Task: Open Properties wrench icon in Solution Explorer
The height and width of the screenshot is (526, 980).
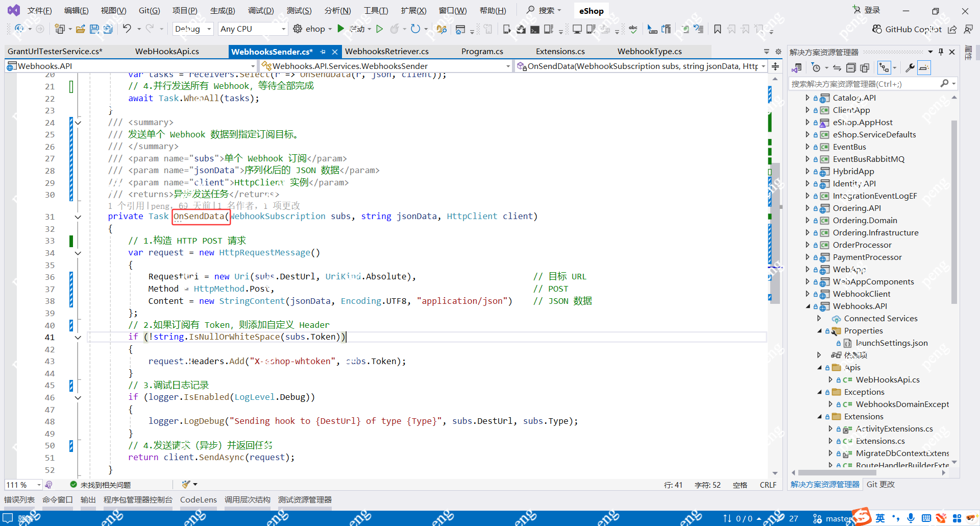Action: coord(910,68)
